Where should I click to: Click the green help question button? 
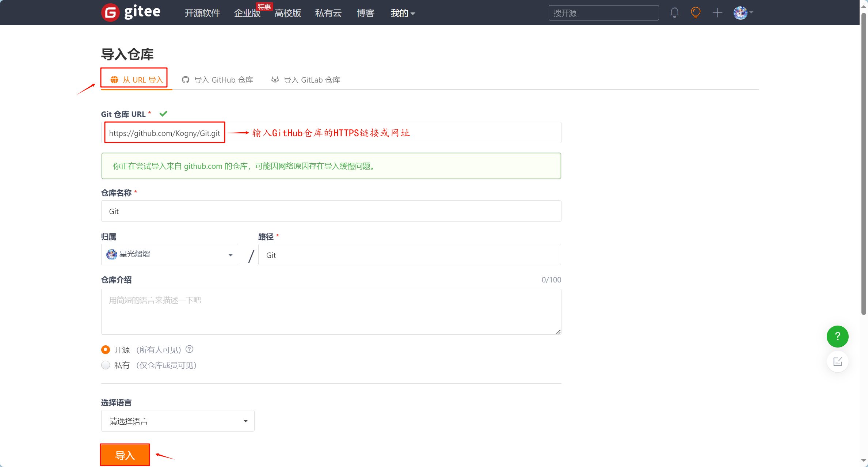pyautogui.click(x=837, y=336)
